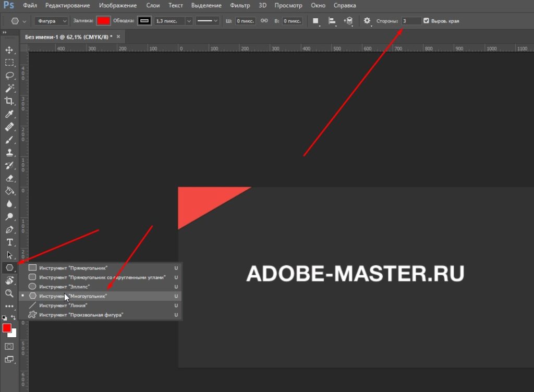Image resolution: width=534 pixels, height=392 pixels.
Task: Open the Просмотр menu
Action: coord(288,5)
